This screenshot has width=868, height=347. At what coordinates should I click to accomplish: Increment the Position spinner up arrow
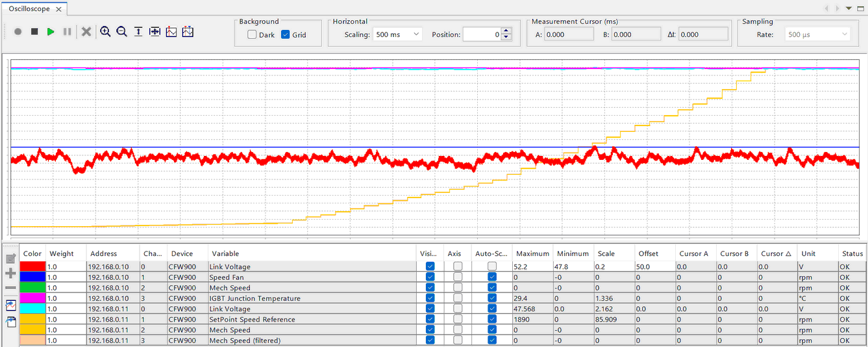506,31
